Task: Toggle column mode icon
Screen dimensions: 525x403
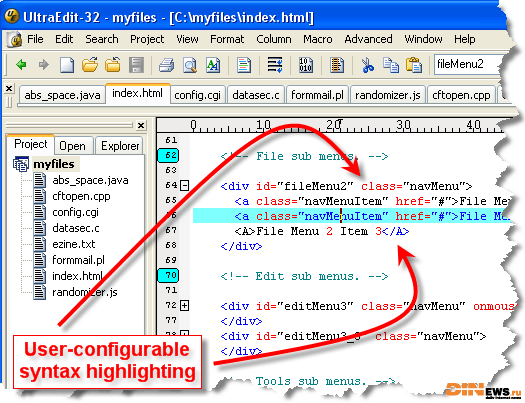Action: [x=336, y=65]
